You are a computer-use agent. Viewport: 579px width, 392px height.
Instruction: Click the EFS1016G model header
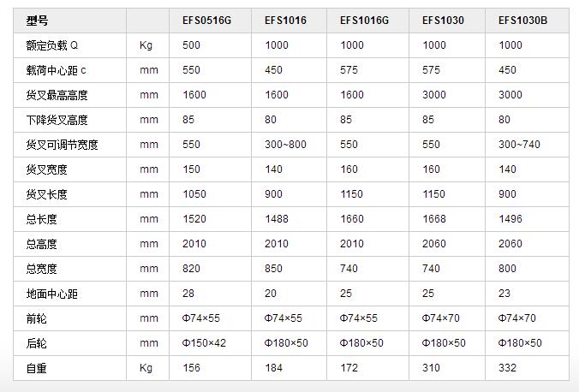pos(364,21)
